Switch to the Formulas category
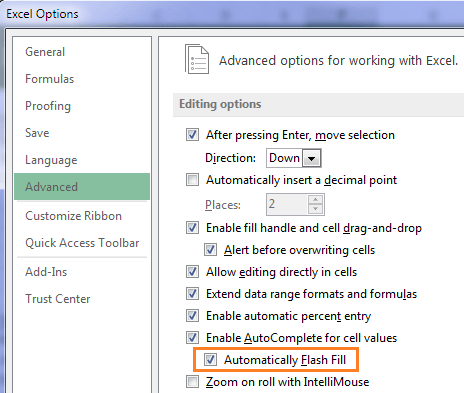This screenshot has width=464, height=393. [50, 79]
